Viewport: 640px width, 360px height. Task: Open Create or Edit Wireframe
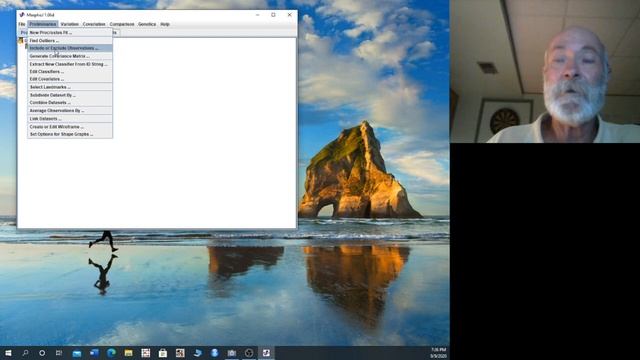click(x=70, y=127)
